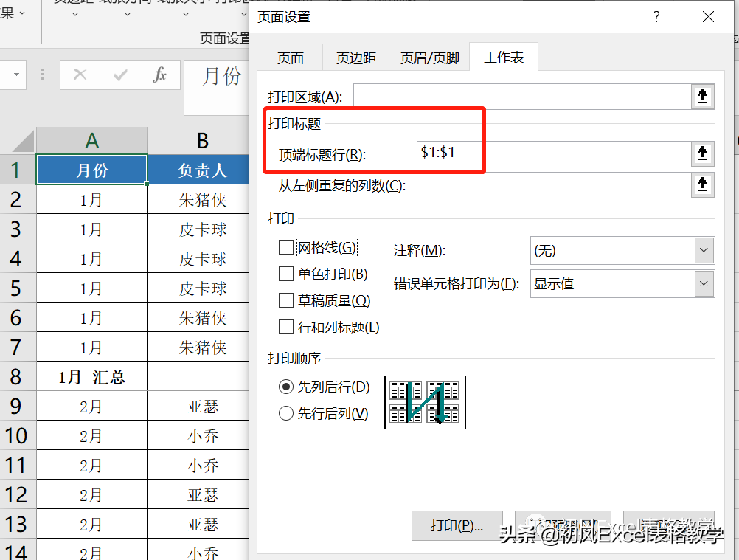The height and width of the screenshot is (560, 739).
Task: Click cell A9 containing 2月
Action: 92,406
